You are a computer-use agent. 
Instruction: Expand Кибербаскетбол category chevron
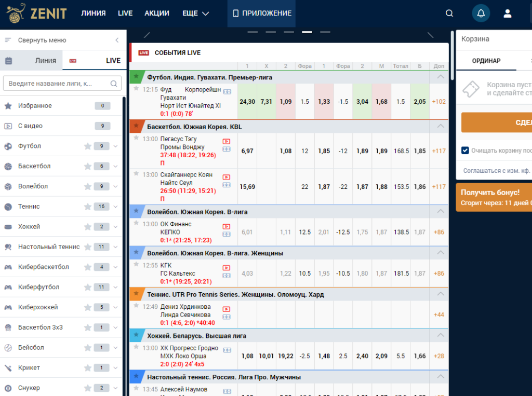point(116,267)
